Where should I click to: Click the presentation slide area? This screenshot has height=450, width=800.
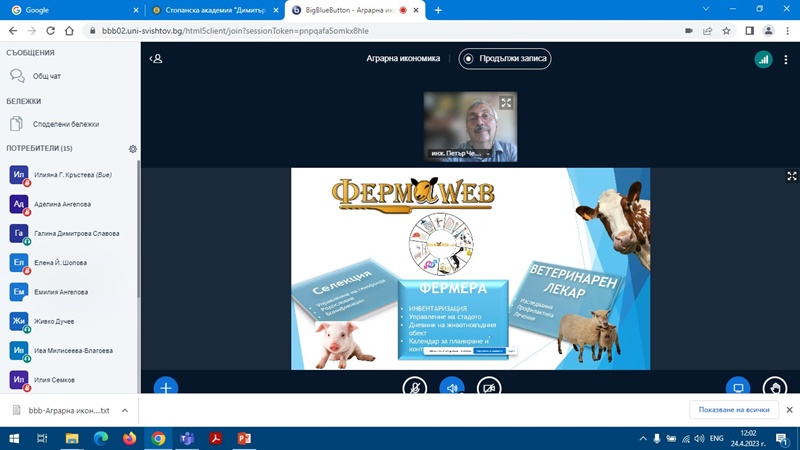click(470, 269)
